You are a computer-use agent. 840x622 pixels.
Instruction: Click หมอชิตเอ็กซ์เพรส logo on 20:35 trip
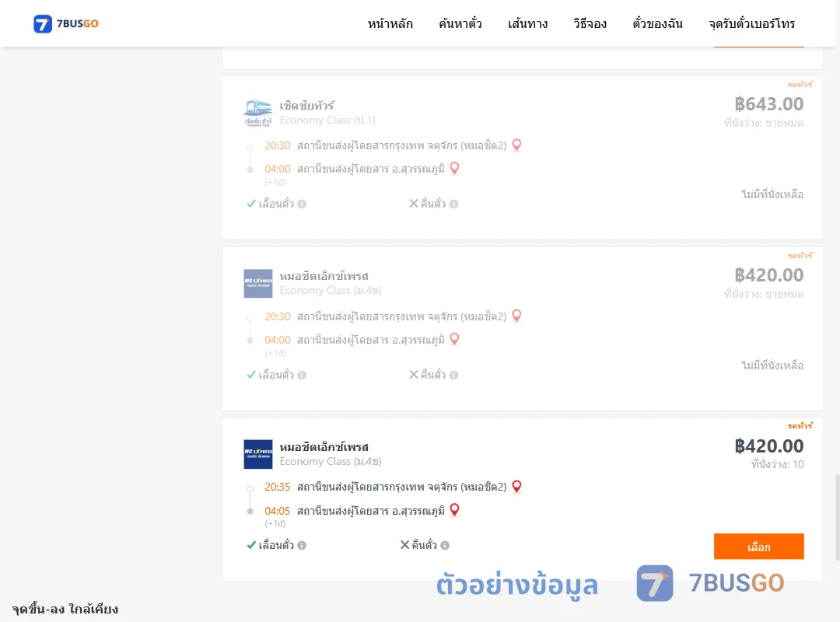tap(258, 454)
